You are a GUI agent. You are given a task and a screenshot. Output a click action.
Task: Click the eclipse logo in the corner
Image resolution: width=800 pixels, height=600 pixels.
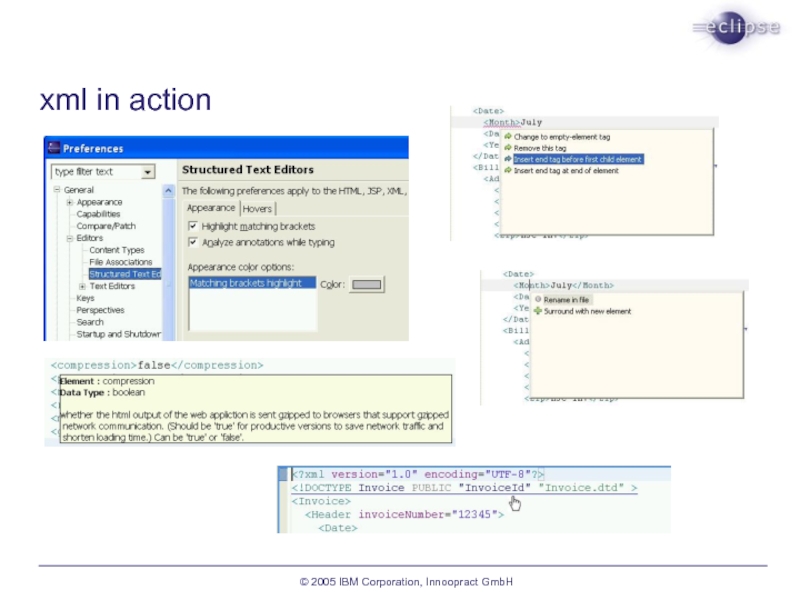[x=736, y=28]
